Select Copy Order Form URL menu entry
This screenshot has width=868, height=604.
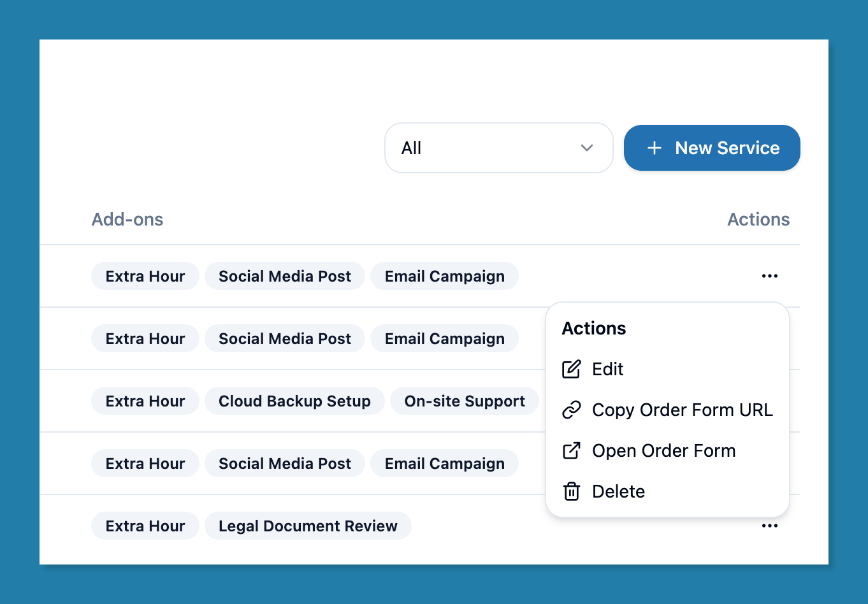(667, 410)
